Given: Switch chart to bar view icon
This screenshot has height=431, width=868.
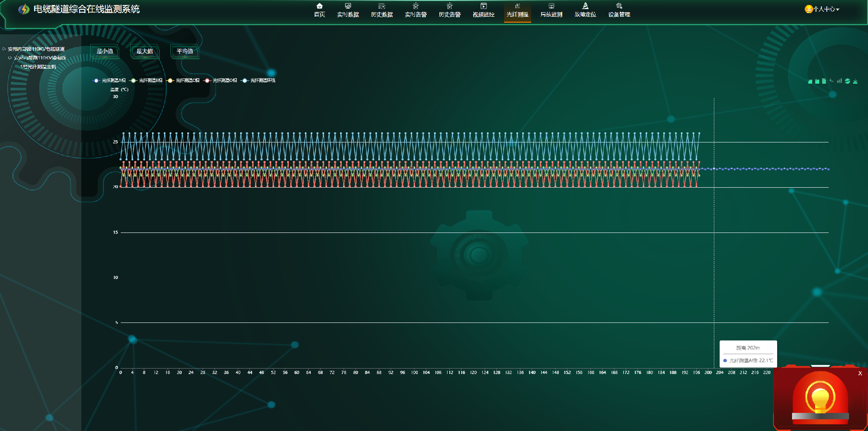Looking at the screenshot, I should coord(839,81).
